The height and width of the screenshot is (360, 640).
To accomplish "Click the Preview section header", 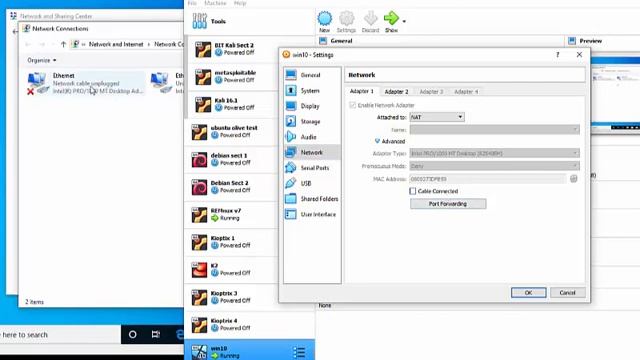I will pyautogui.click(x=591, y=41).
